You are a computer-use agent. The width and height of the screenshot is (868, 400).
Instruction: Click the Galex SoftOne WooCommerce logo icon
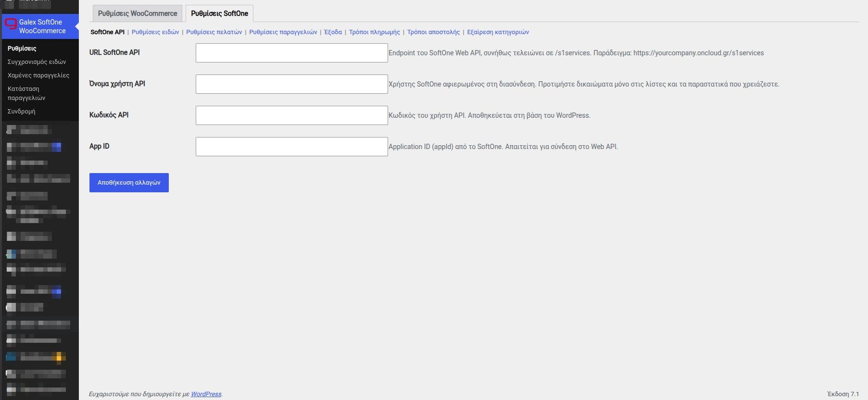click(11, 24)
